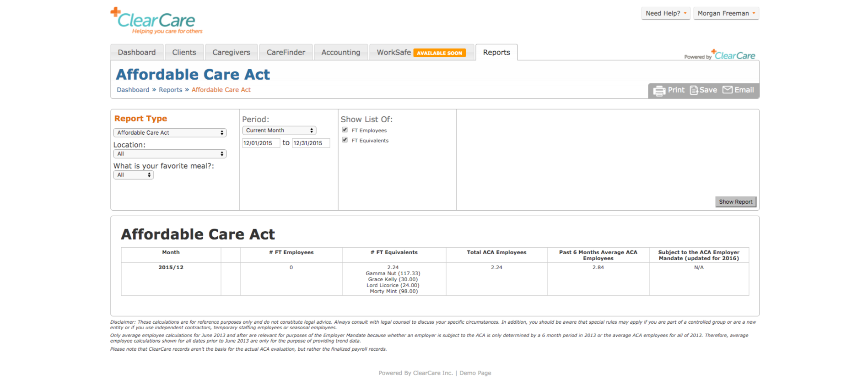The image size is (868, 381).
Task: Click the Powered by ClearCare logo
Action: point(720,54)
